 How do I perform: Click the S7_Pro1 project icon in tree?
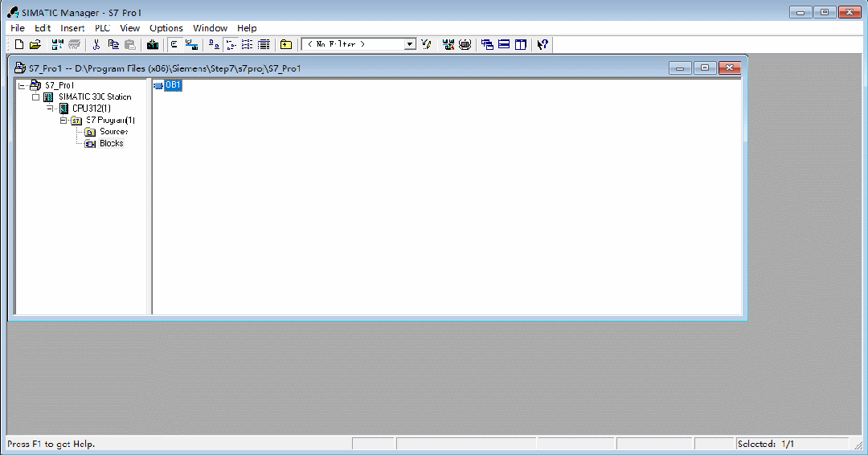35,85
